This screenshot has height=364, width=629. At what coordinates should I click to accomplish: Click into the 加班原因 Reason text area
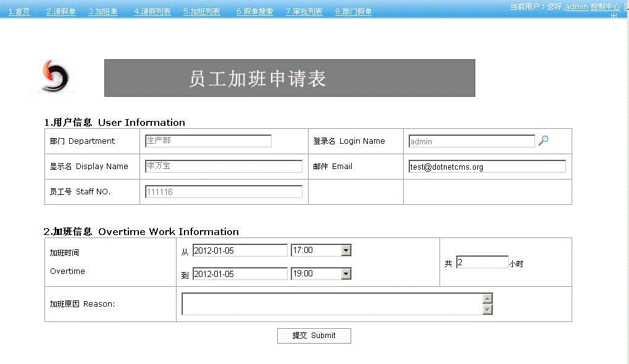(x=331, y=304)
